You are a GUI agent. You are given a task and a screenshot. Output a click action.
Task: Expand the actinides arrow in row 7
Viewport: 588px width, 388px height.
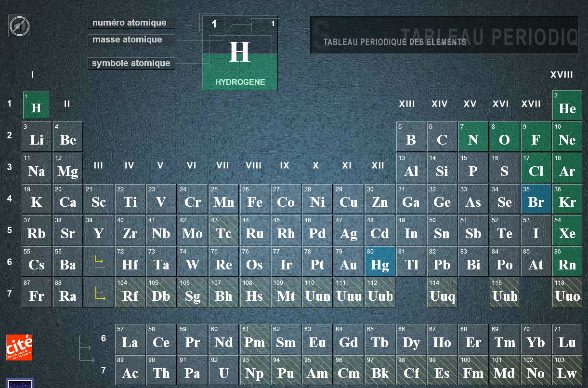(x=99, y=293)
